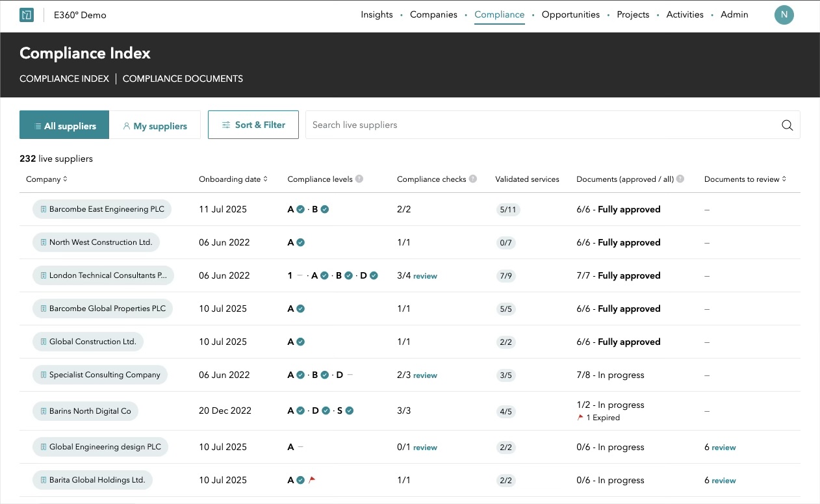Click the 7/8 - In progress documents cell
This screenshot has width=820, height=504.
pos(610,375)
